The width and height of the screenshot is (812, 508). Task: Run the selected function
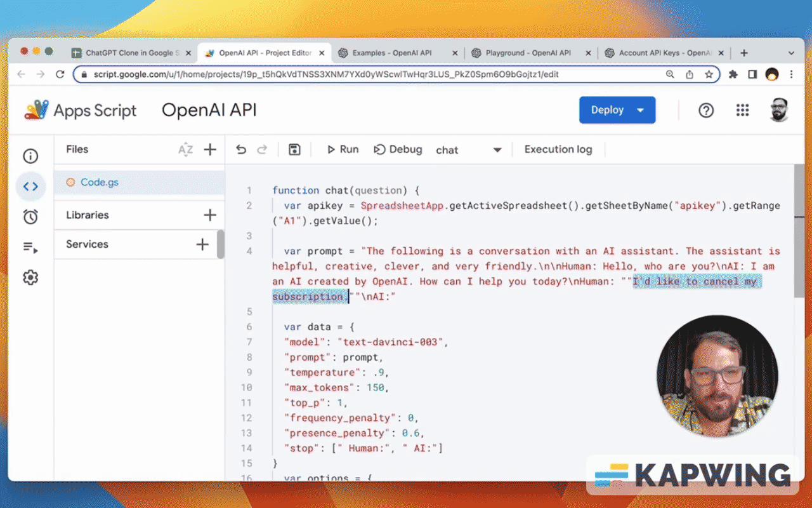tap(343, 150)
